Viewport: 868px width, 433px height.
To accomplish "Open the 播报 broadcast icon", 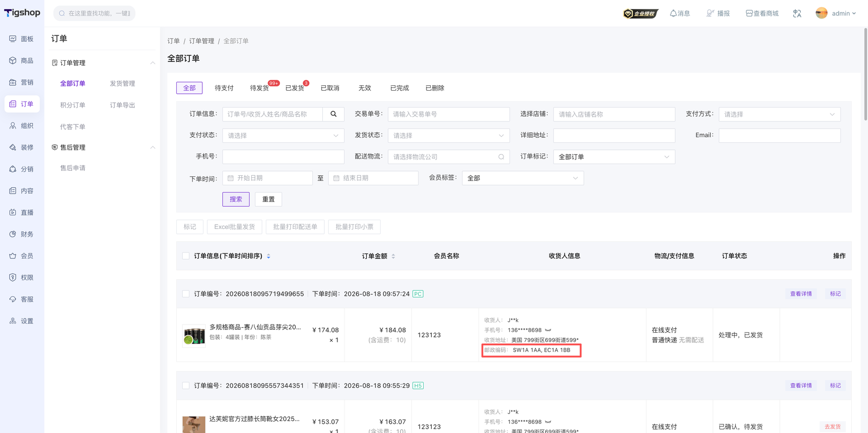I will 718,14.
